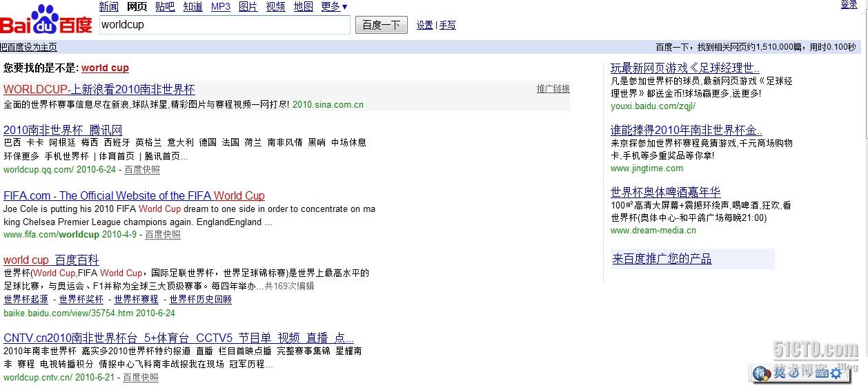Open the 设置 link beside search button
The width and height of the screenshot is (868, 386).
pos(425,25)
